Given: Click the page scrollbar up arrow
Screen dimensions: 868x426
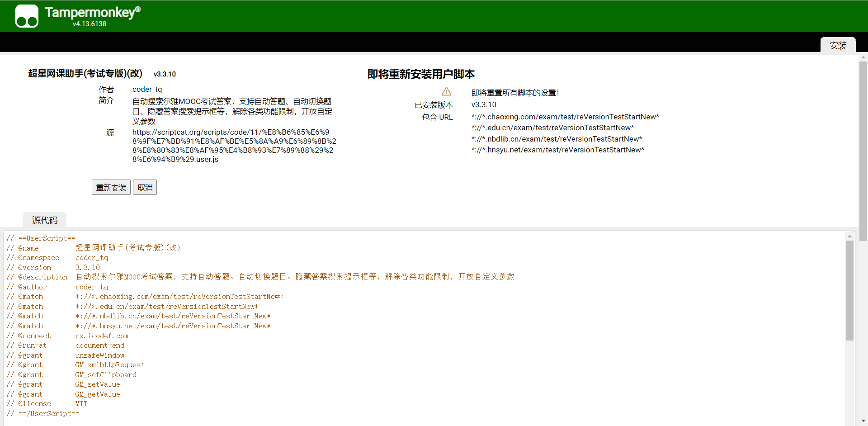Looking at the screenshot, I should [x=863, y=57].
